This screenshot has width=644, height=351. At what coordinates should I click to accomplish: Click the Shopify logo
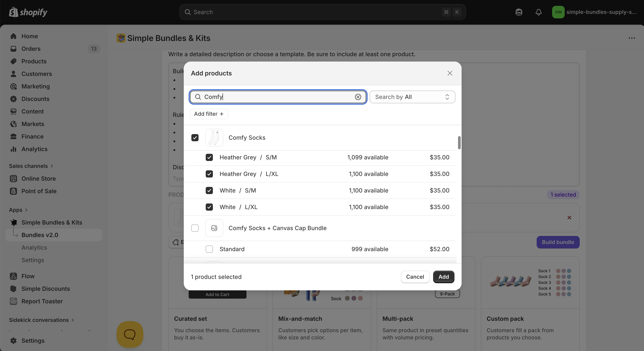pos(28,12)
